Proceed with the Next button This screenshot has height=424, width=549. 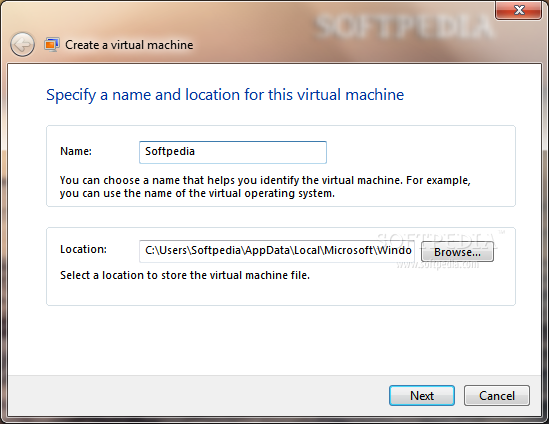coord(422,396)
